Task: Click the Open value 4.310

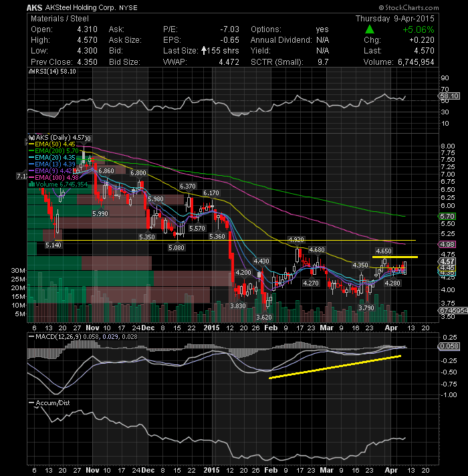Action: click(x=87, y=29)
